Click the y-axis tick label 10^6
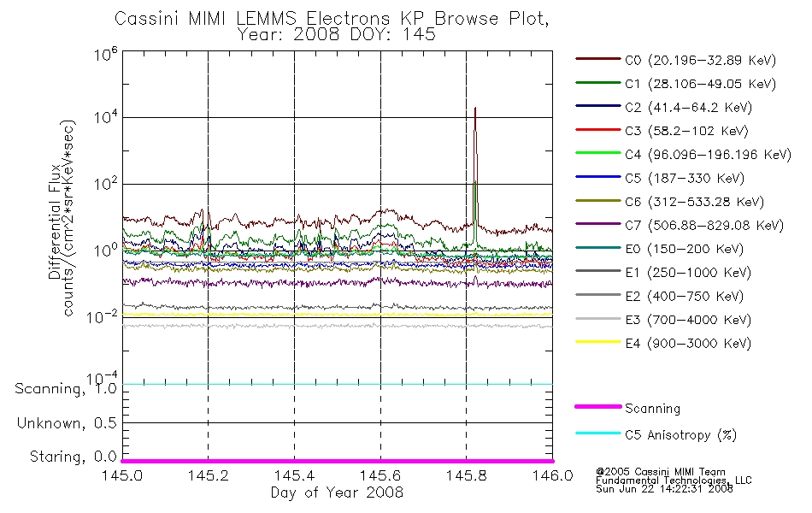 pyautogui.click(x=106, y=53)
